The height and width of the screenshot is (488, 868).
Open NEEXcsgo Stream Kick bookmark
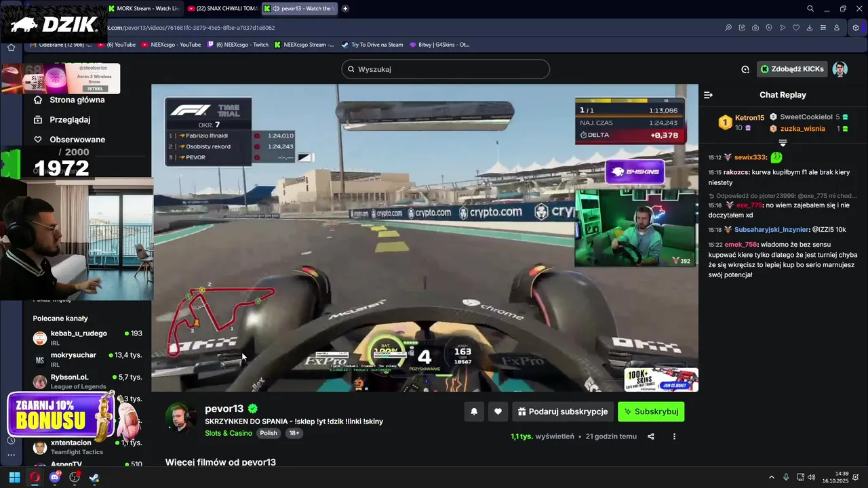[304, 45]
